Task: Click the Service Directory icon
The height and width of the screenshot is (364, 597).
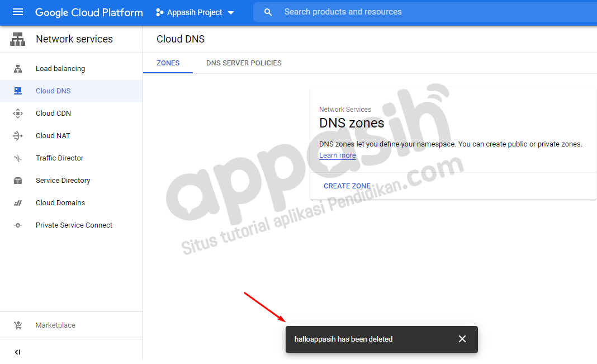Action: (x=18, y=181)
